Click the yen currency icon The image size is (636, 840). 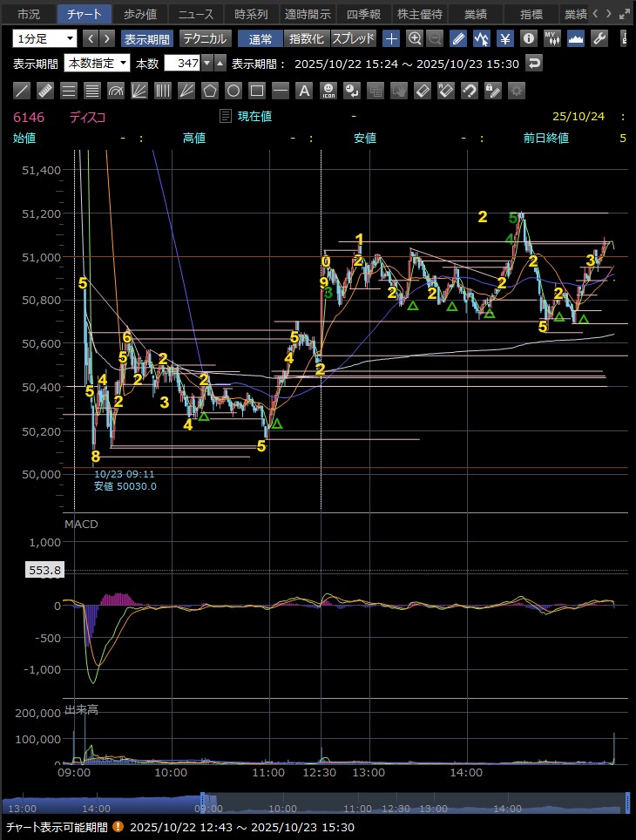click(x=504, y=38)
